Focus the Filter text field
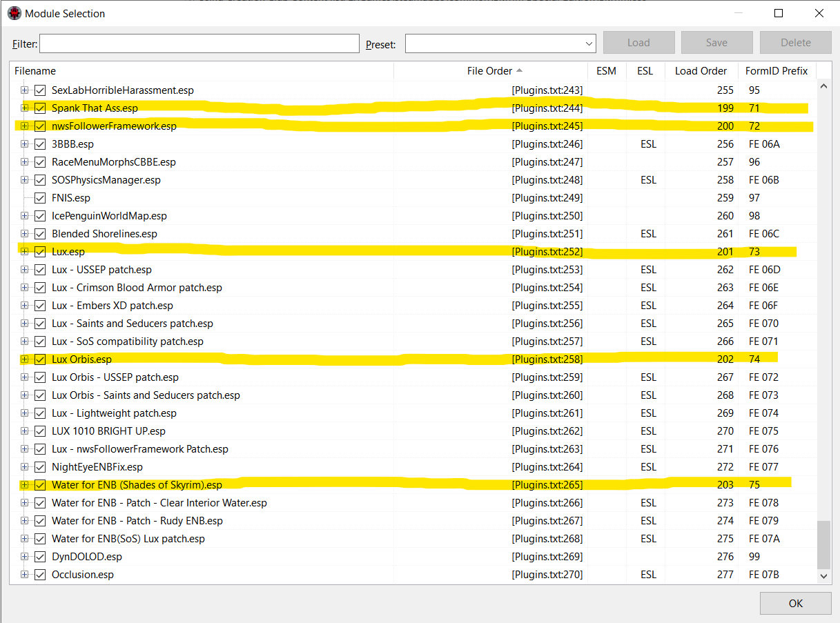840x623 pixels. pos(199,43)
